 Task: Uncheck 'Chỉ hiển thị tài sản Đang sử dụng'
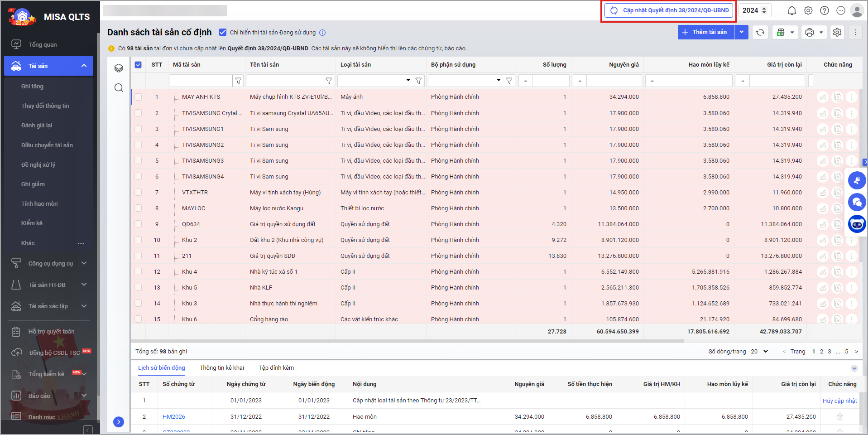point(223,32)
